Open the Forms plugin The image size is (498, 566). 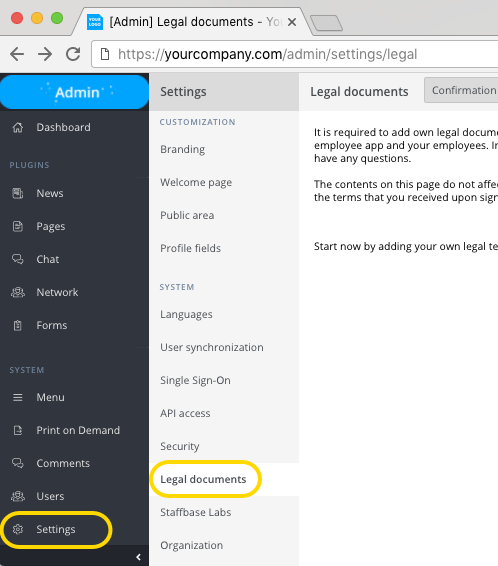pos(74,325)
